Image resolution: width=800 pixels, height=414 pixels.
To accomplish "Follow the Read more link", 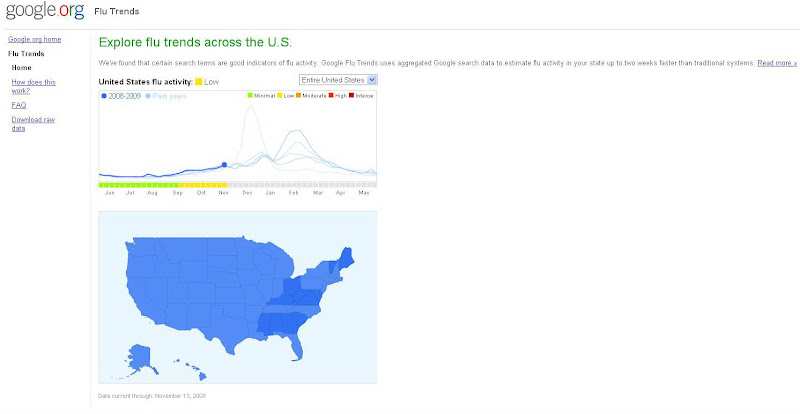I will coord(777,63).
